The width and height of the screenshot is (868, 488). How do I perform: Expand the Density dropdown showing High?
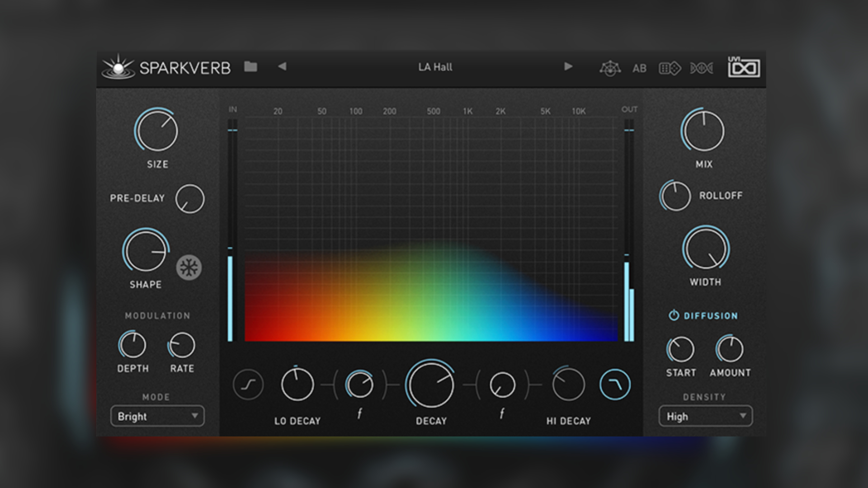(x=705, y=416)
